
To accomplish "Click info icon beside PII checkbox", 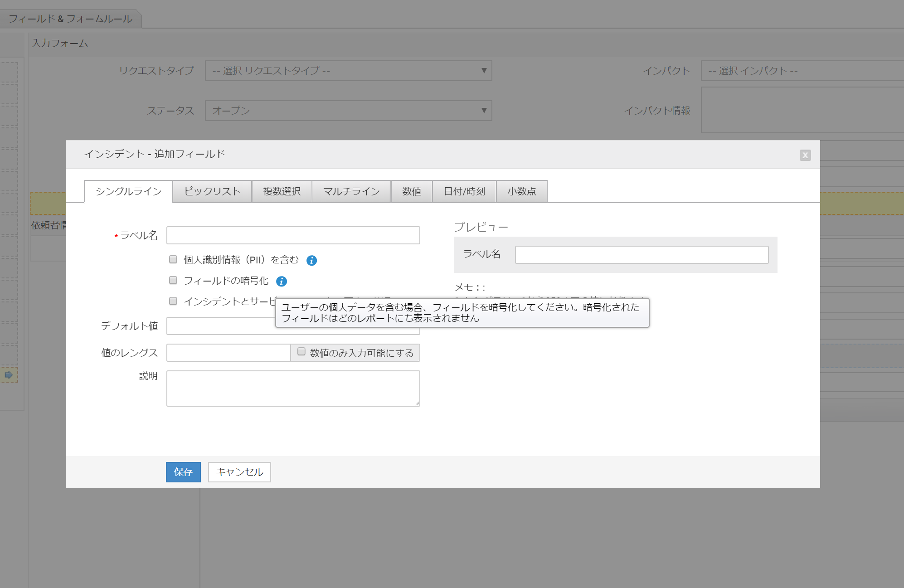I will tap(311, 260).
